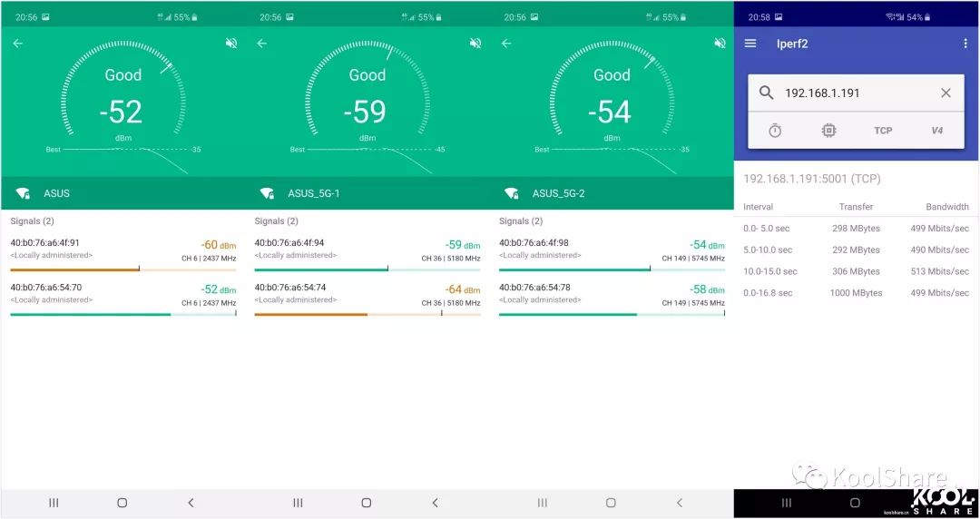Clear the 192.168.1.191 address field
980x519 pixels.
[x=946, y=93]
